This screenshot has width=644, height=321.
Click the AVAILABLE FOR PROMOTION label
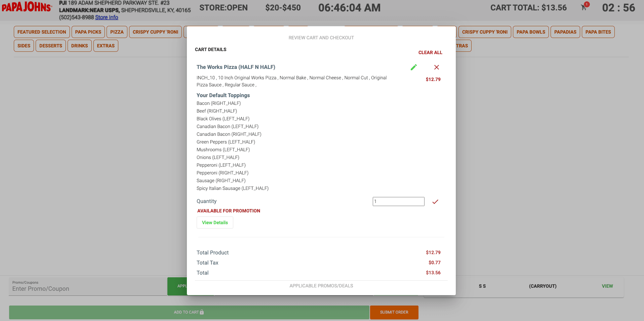point(229,211)
